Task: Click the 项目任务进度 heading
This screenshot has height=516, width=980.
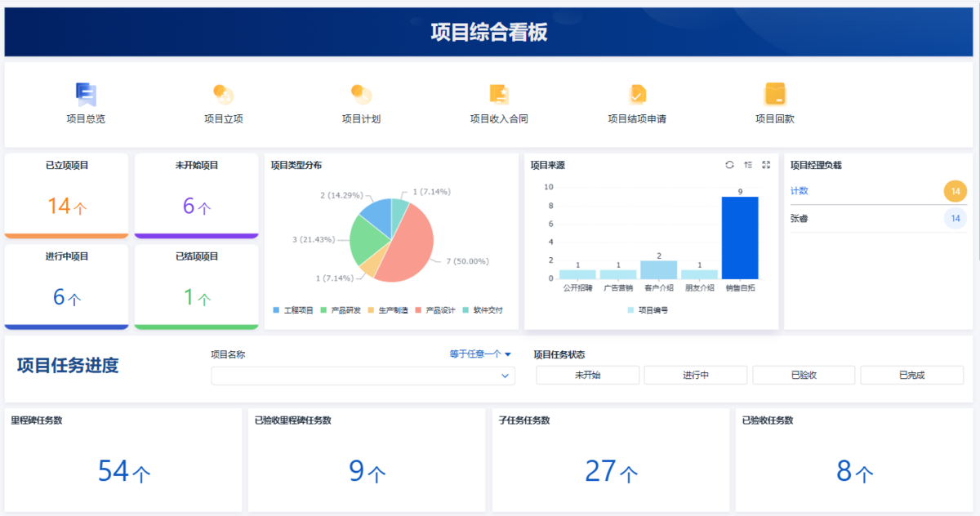Action: [68, 366]
